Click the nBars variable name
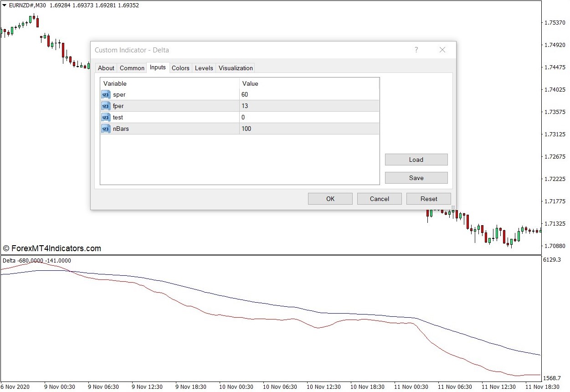Screen dimensions: 570x392 [121, 129]
